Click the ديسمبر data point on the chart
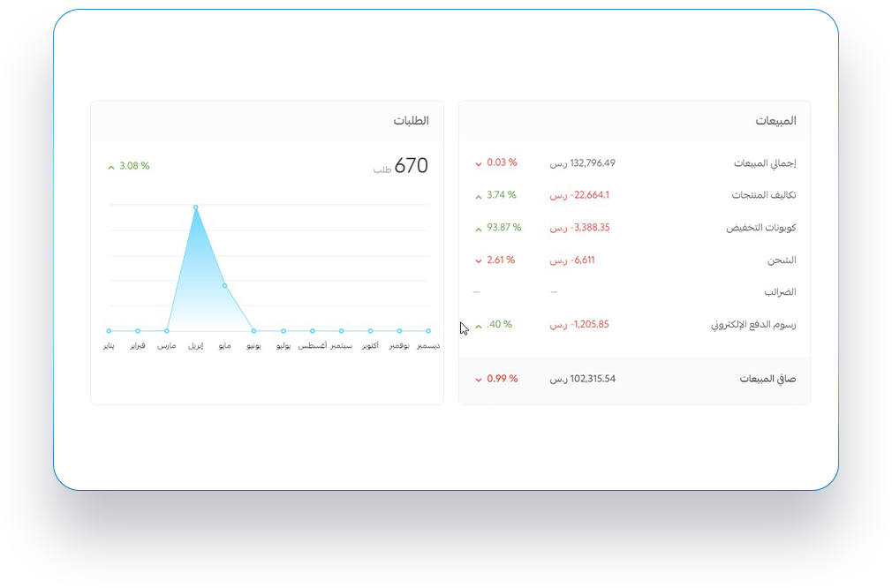Image resolution: width=892 pixels, height=588 pixels. point(428,331)
